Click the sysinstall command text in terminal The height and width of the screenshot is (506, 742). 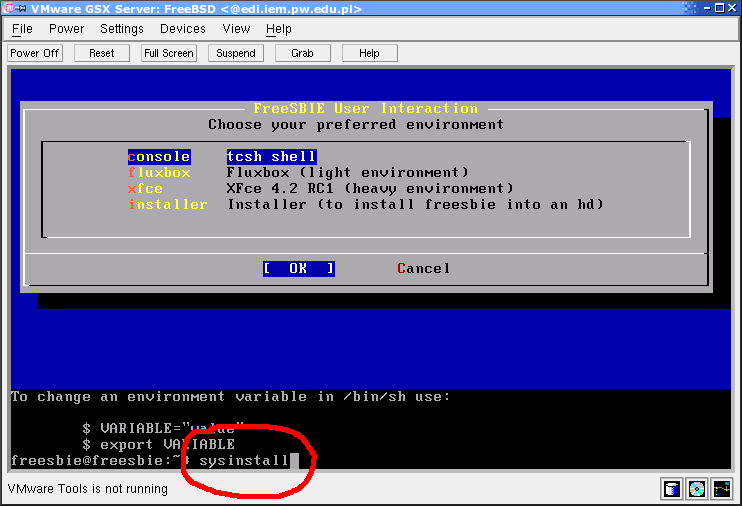244,461
